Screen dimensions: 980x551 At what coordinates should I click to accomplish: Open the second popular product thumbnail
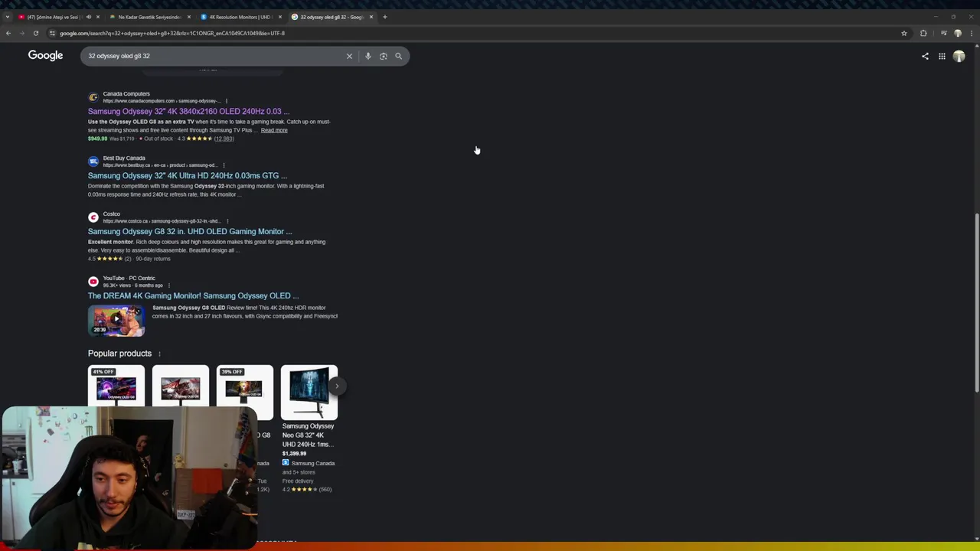coord(180,392)
